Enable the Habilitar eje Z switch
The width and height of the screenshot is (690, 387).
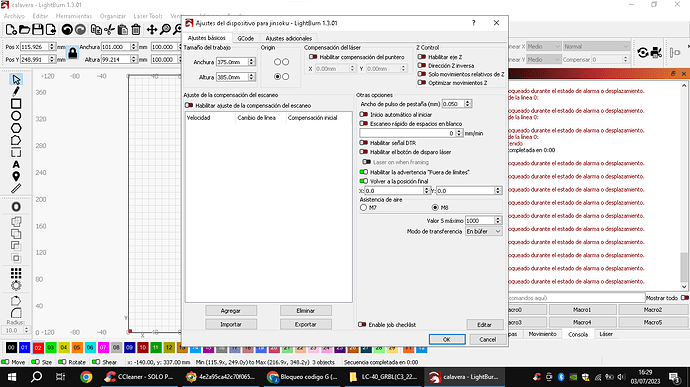(422, 57)
